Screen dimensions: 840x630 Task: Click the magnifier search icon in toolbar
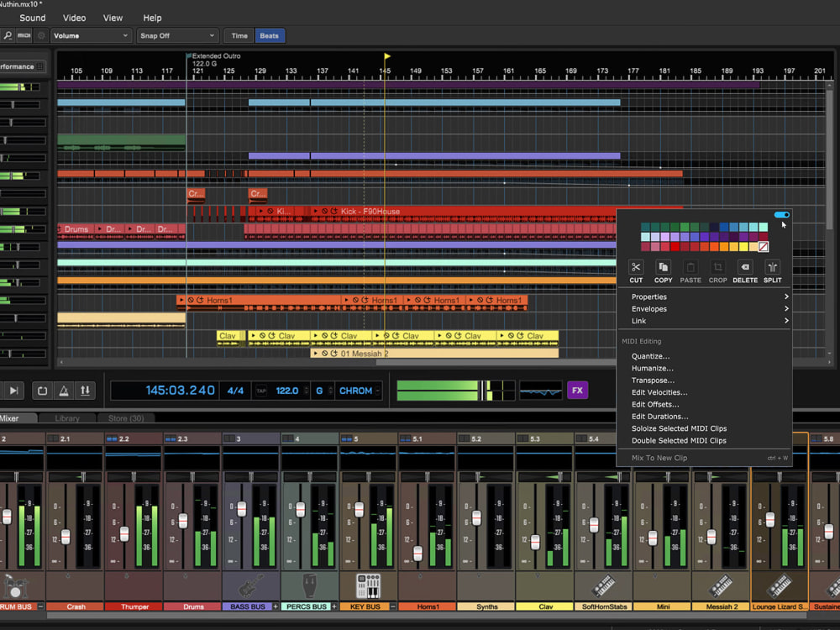click(8, 35)
